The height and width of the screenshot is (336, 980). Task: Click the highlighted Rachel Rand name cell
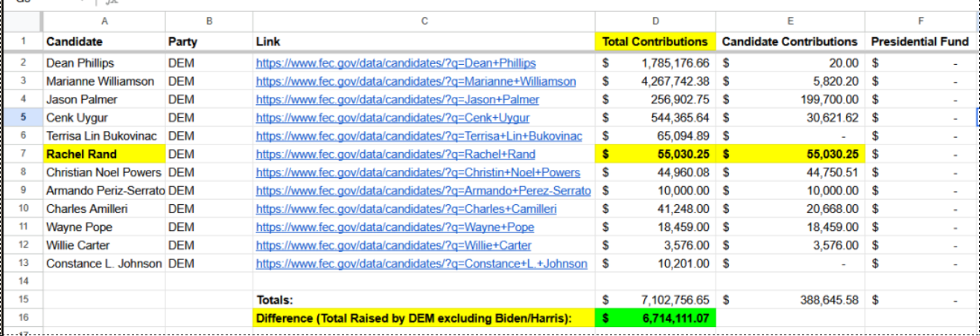pos(104,154)
